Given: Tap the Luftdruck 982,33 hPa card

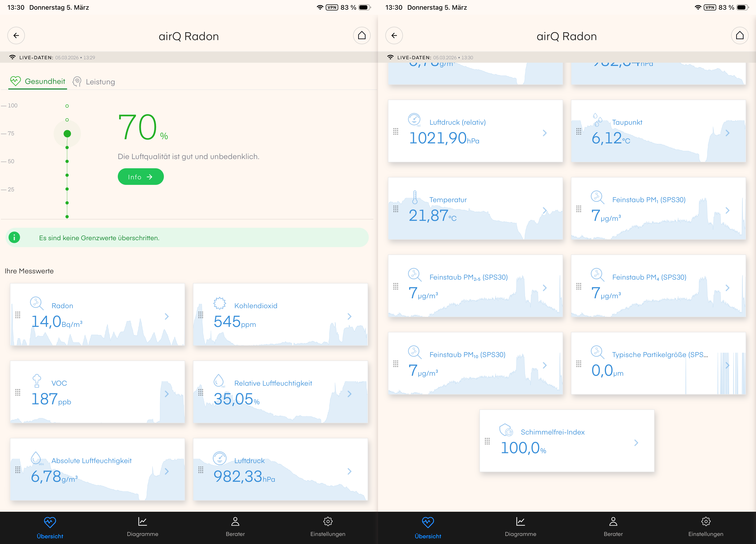Looking at the screenshot, I should coord(280,469).
